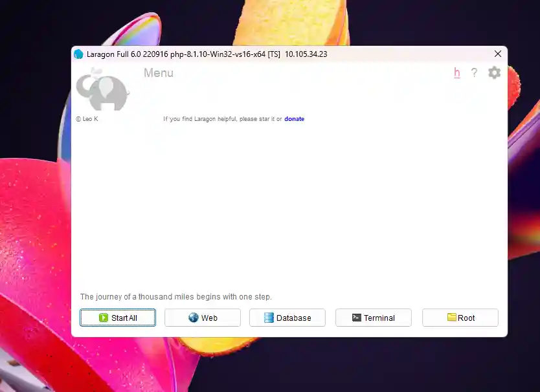Close the Laragon window

click(498, 54)
